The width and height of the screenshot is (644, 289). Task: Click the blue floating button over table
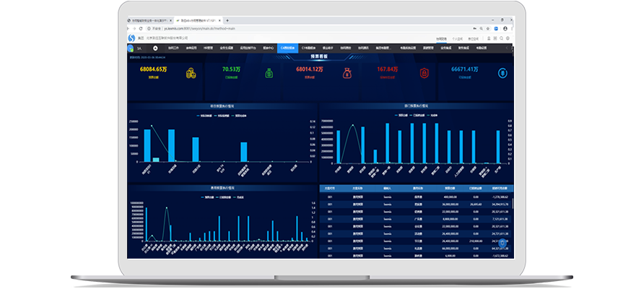click(502, 244)
